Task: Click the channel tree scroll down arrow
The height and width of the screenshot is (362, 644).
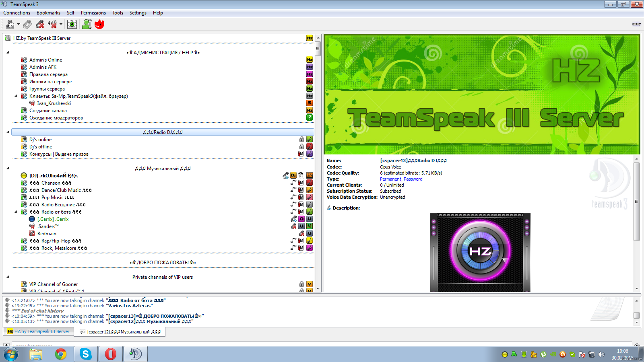Action: pyautogui.click(x=318, y=289)
